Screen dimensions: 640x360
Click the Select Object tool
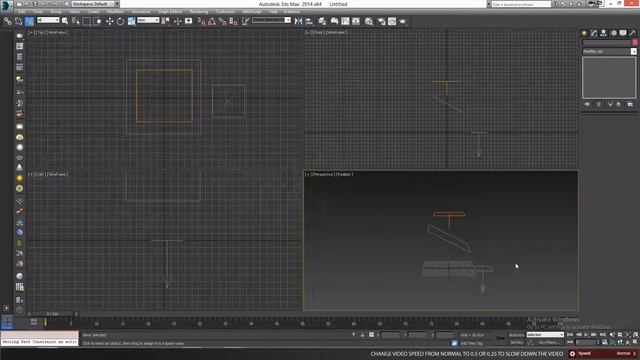tap(65, 21)
